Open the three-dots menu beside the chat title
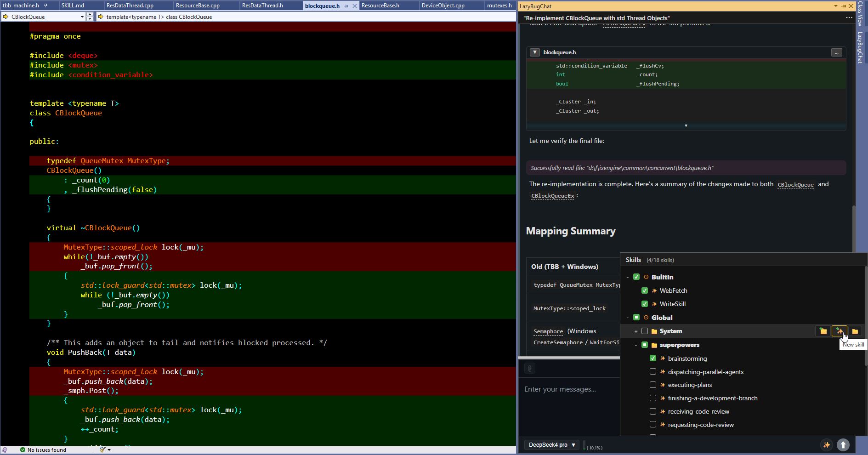 (x=849, y=17)
